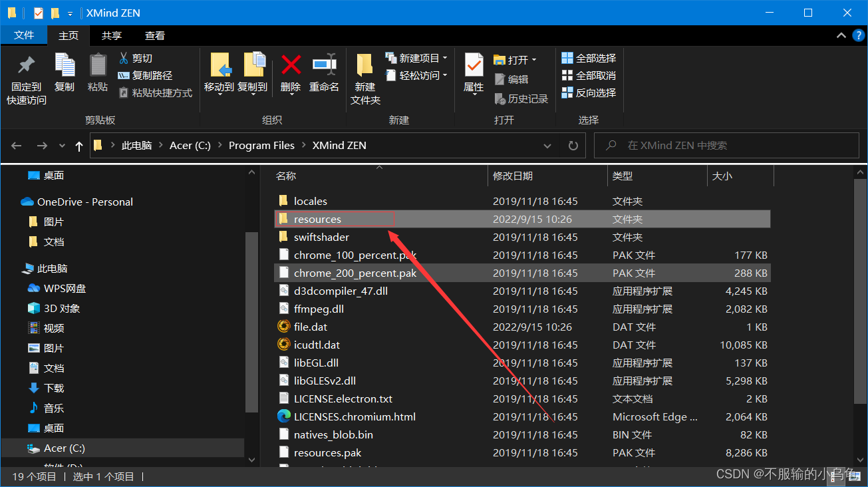Viewport: 868px width, 487px height.
Task: Switch to the 主页 home tab
Action: pos(69,36)
